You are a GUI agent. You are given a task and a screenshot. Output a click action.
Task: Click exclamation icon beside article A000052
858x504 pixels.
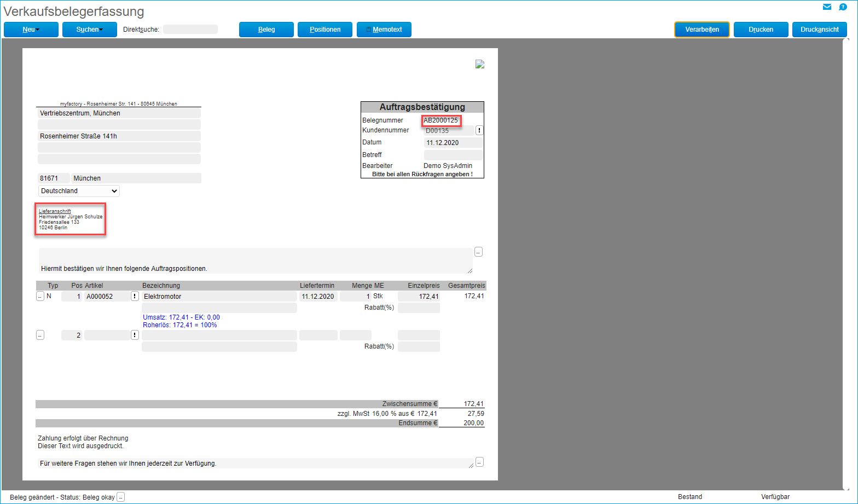(135, 296)
